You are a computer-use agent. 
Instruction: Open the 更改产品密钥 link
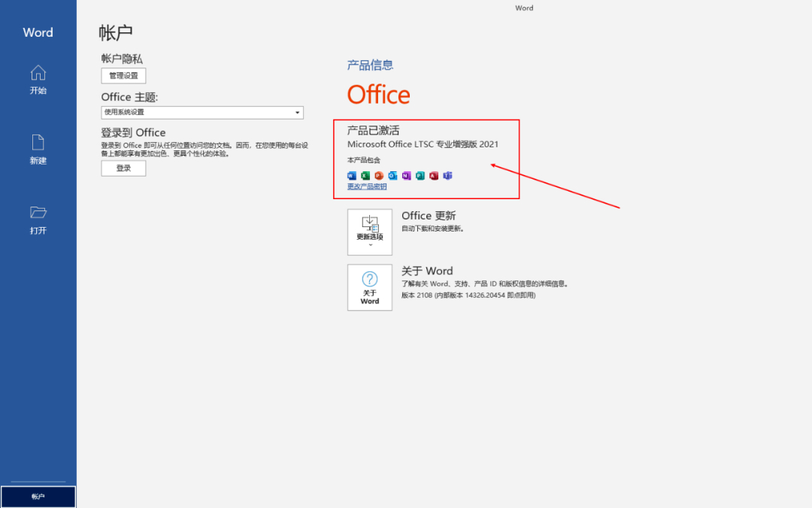coord(367,186)
